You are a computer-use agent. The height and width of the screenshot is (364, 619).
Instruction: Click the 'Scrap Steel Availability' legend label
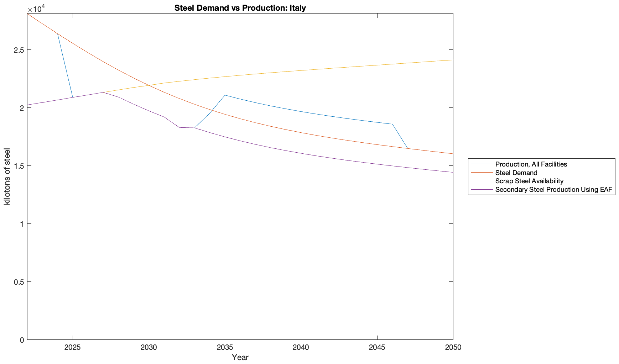coord(529,181)
